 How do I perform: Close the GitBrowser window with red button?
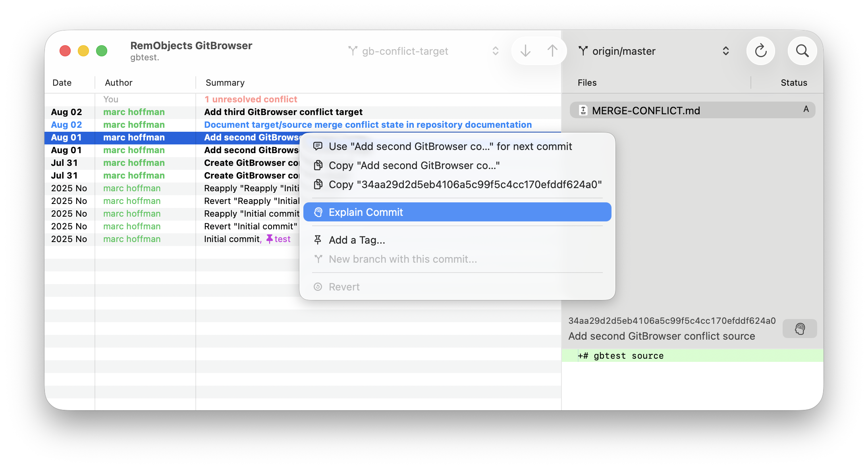pyautogui.click(x=65, y=51)
